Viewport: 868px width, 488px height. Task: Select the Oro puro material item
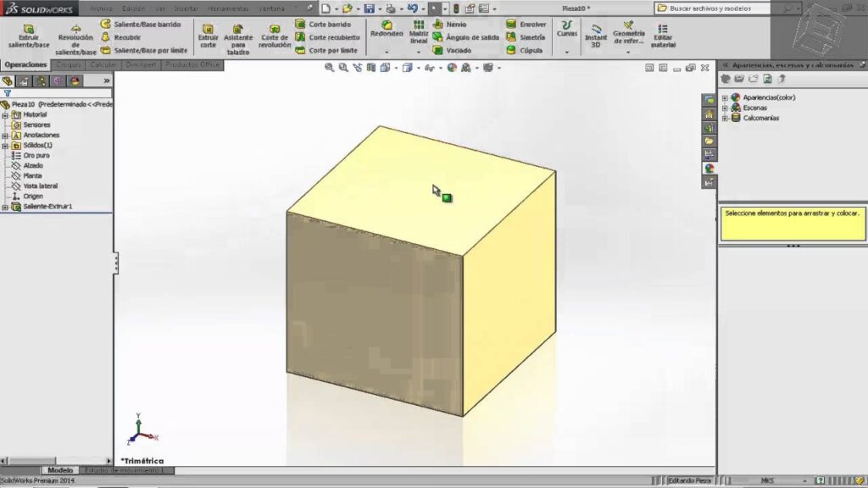(x=36, y=156)
